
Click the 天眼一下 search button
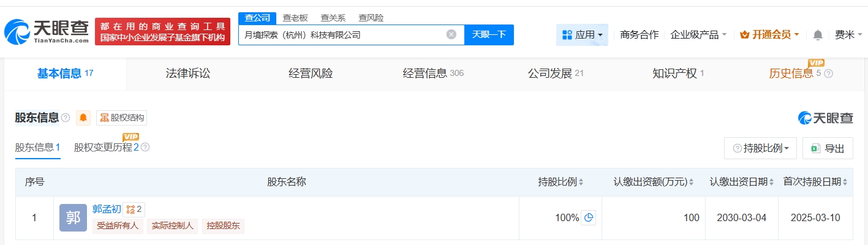coord(489,34)
